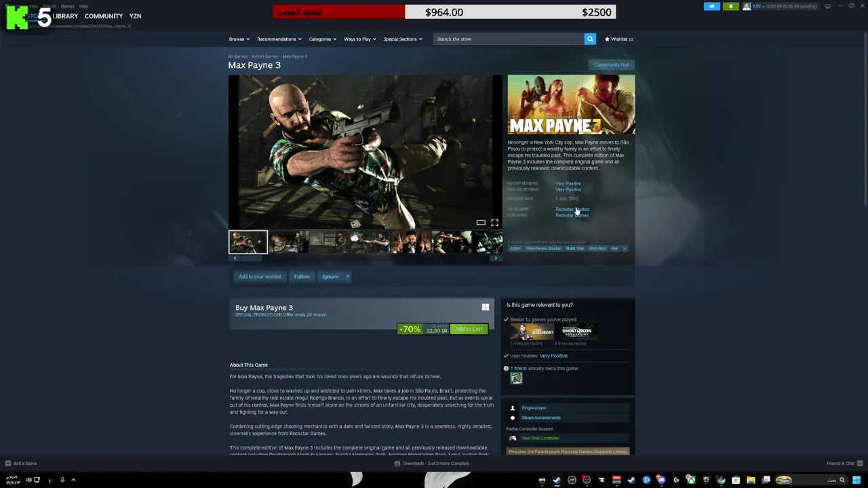868x488 pixels.
Task: Click the Third-Person Shooter tag
Action: [543, 248]
